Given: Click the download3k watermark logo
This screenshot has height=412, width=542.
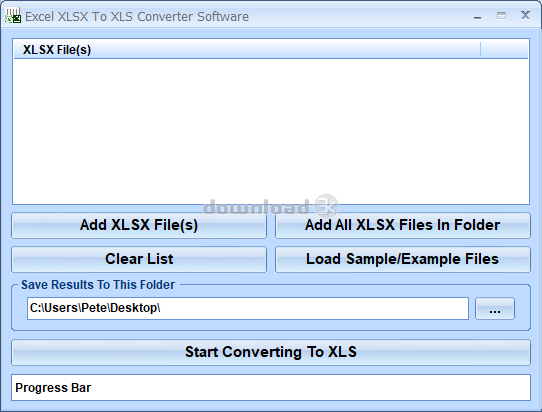Looking at the screenshot, I should (x=271, y=206).
